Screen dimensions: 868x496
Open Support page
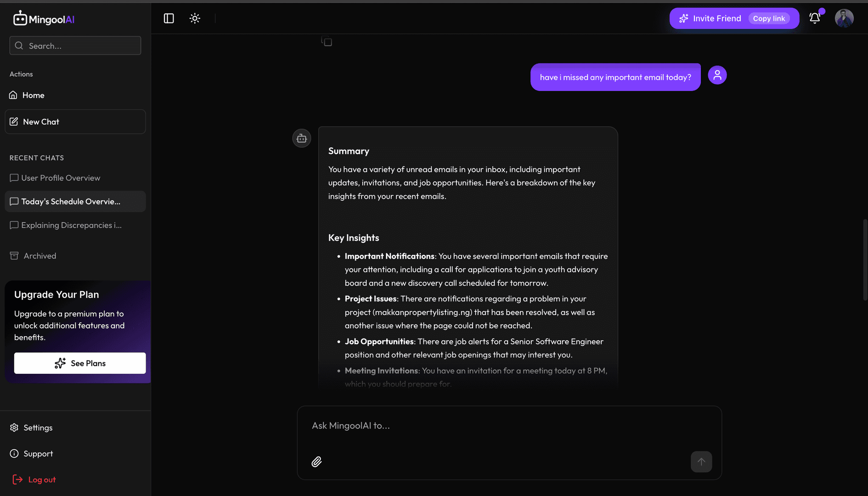(31, 454)
